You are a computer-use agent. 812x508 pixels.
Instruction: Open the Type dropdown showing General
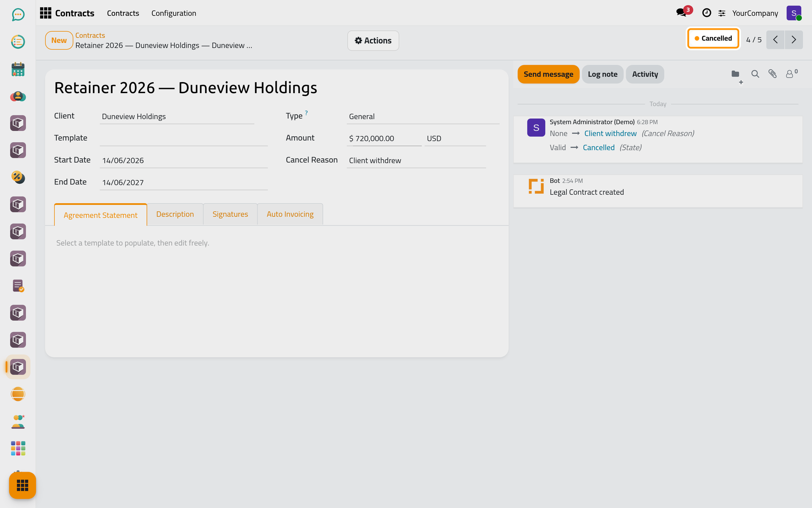423,116
